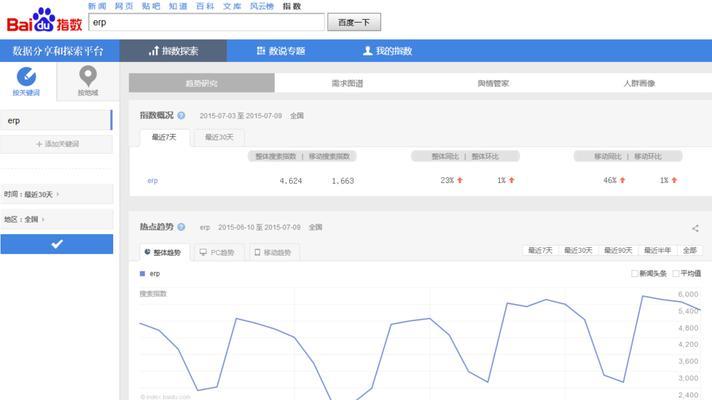
Task: Open the 知道 top link
Action: [x=178, y=6]
